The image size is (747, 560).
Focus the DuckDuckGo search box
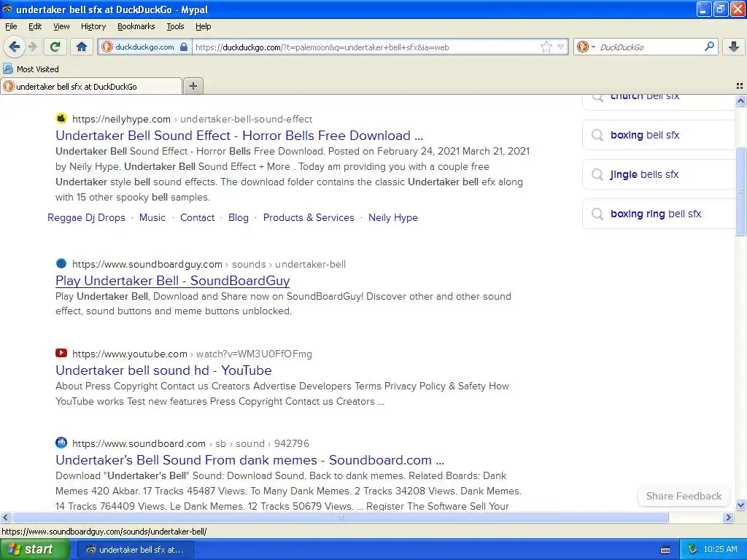pos(649,47)
